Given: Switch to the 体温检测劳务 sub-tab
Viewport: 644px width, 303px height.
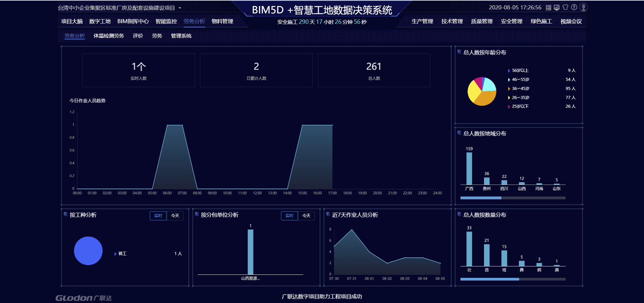Looking at the screenshot, I should 109,36.
